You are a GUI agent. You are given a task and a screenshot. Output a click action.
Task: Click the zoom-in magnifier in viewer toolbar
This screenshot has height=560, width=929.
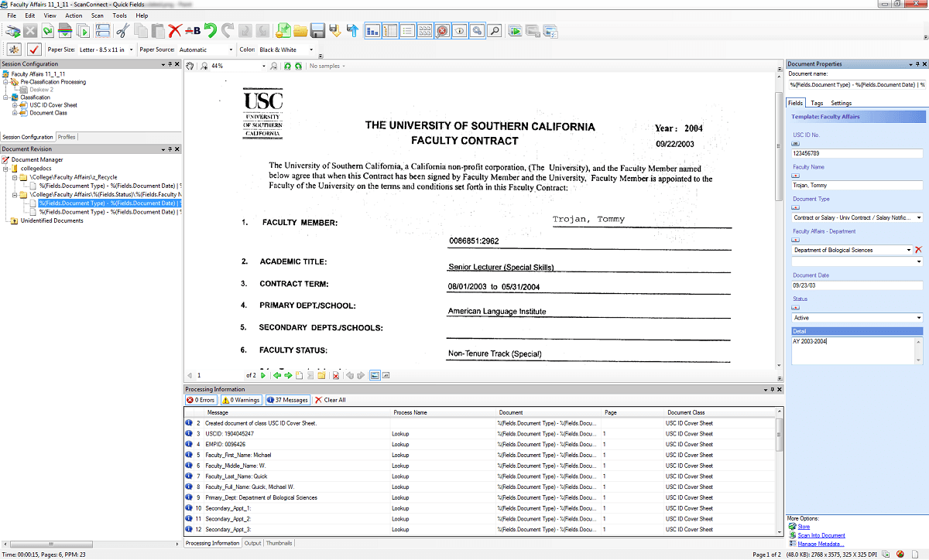pyautogui.click(x=204, y=66)
